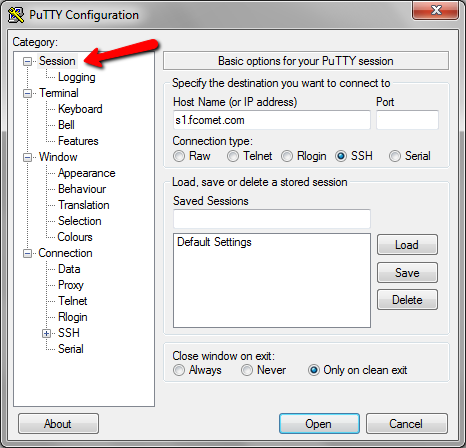
Task: Collapse the Session tree node
Action: (x=27, y=61)
